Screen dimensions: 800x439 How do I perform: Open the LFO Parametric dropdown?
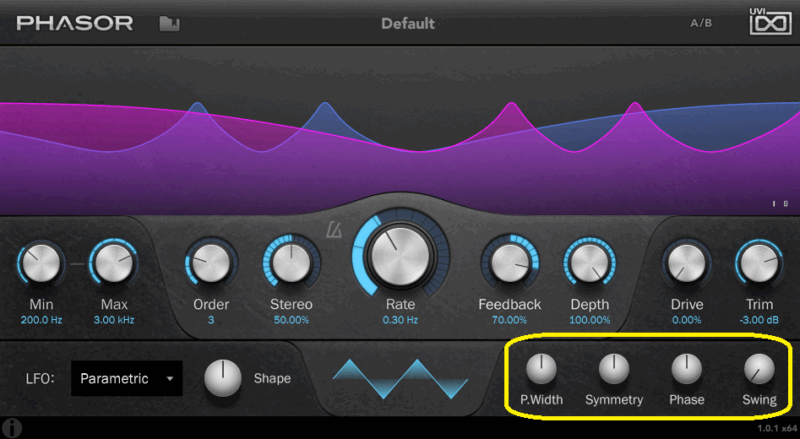(127, 378)
